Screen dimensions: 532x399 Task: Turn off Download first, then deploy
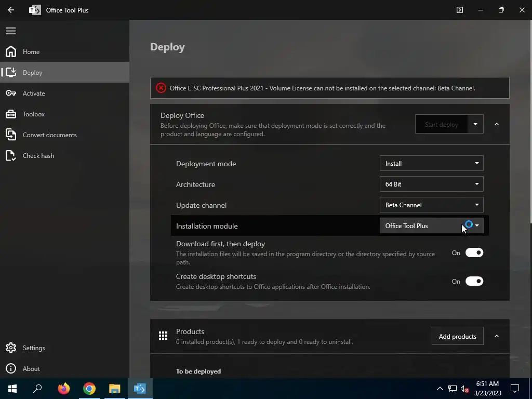pos(474,253)
